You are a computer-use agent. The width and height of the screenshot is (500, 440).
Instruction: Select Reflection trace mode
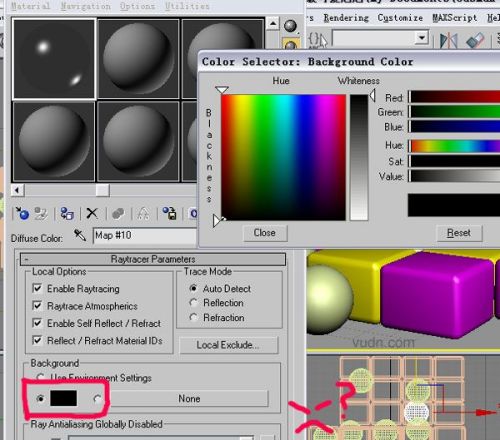(x=193, y=302)
